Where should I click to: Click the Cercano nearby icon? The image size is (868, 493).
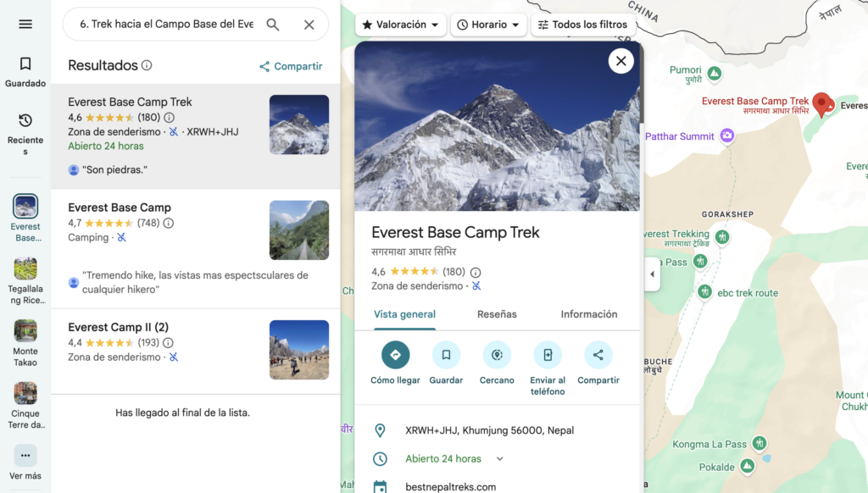point(497,355)
